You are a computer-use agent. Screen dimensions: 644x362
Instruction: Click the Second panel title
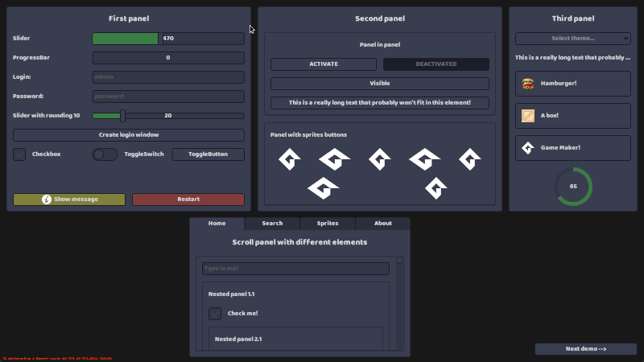tap(379, 19)
